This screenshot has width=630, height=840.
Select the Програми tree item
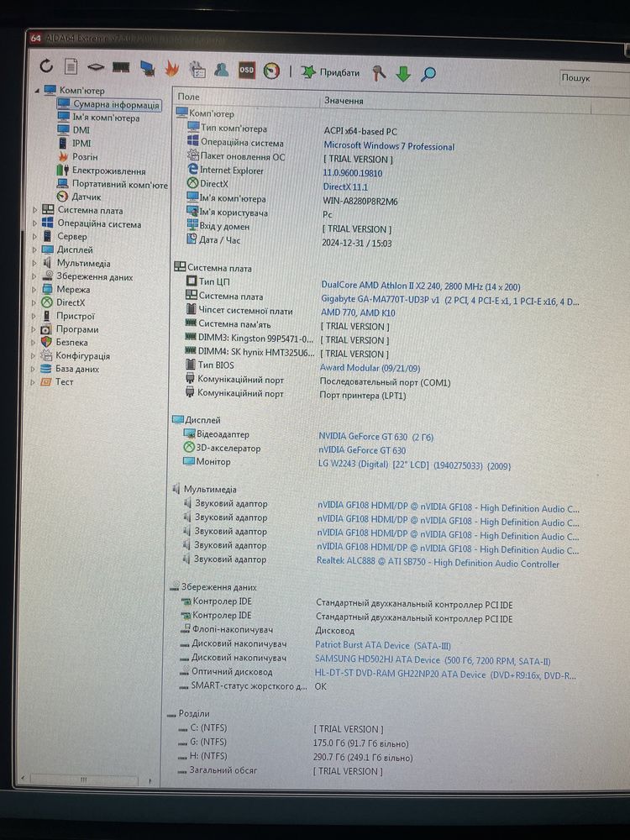[71, 329]
